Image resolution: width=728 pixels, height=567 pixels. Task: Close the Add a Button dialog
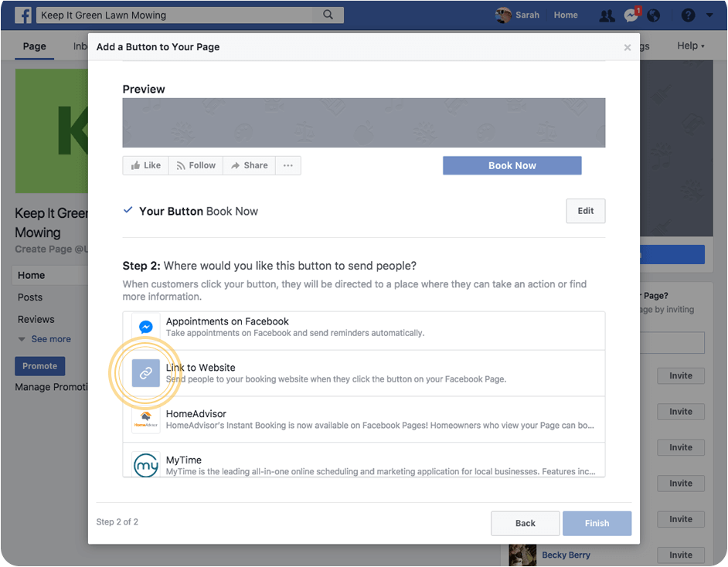pos(628,47)
